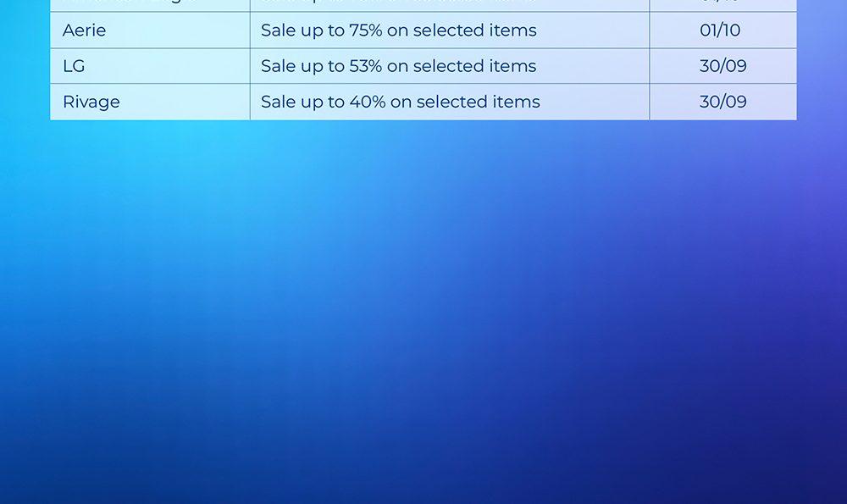Viewport: 847px width, 504px height.
Task: Click the 40% discount figure
Action: click(368, 102)
